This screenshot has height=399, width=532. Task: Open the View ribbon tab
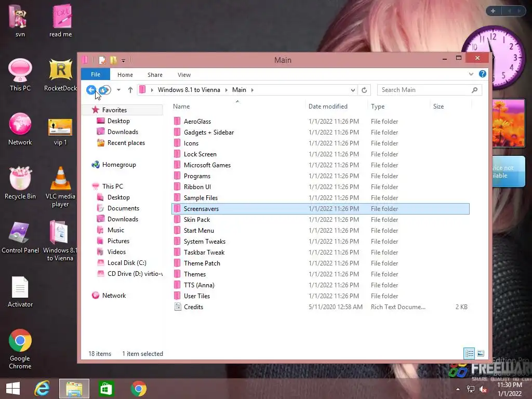(184, 75)
